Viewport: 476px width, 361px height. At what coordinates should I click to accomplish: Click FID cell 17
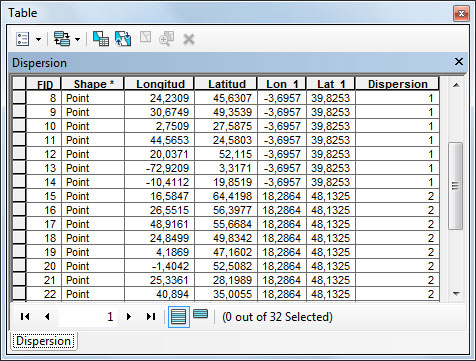tap(44, 224)
